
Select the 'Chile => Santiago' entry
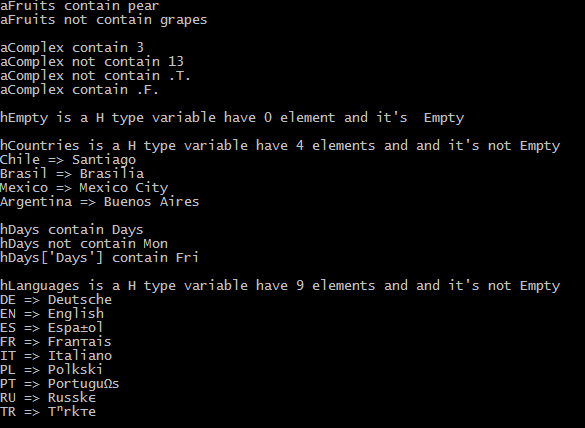tap(68, 160)
